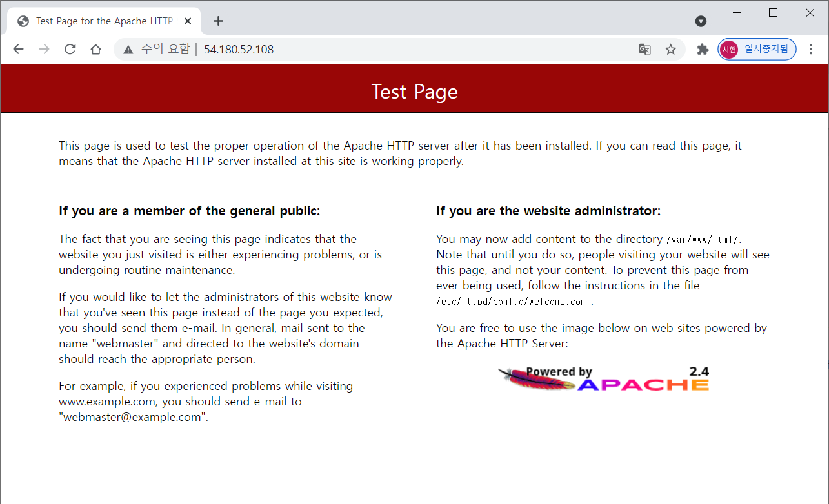Open the tab search dropdown arrow

point(701,21)
